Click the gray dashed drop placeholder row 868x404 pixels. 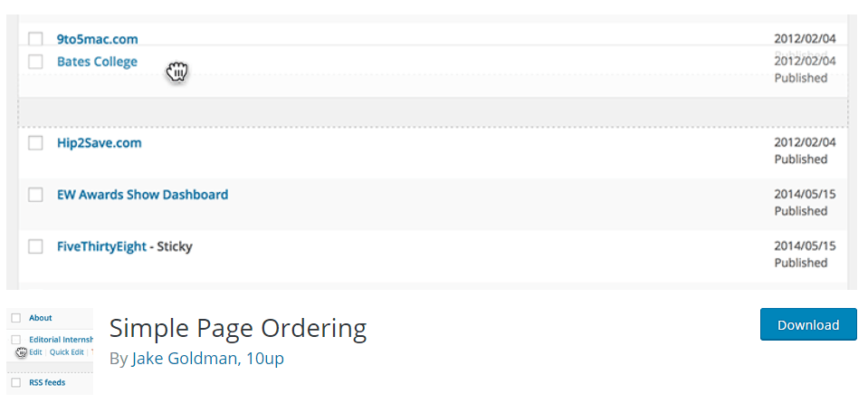[433, 113]
